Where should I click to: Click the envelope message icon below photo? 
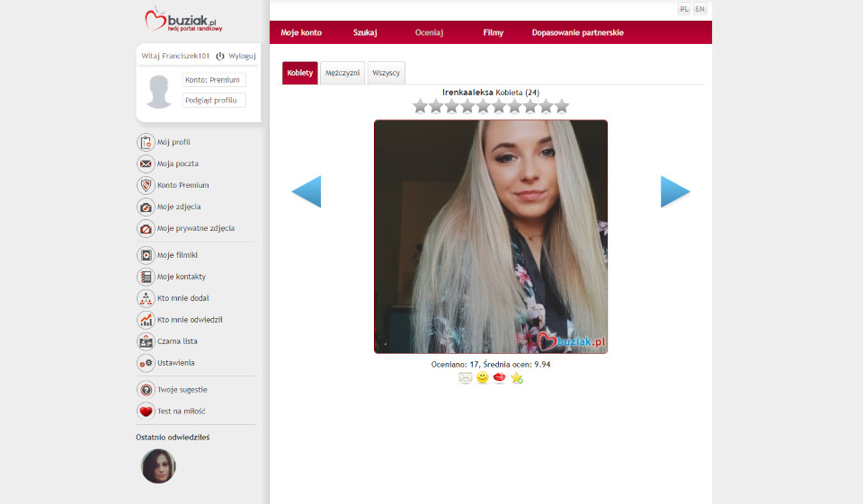click(465, 378)
